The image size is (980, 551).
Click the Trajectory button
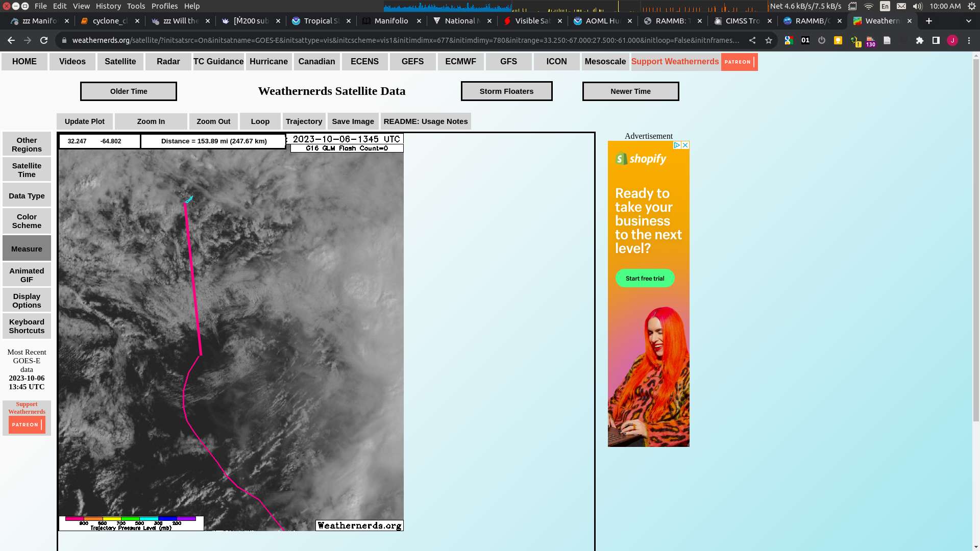point(304,121)
